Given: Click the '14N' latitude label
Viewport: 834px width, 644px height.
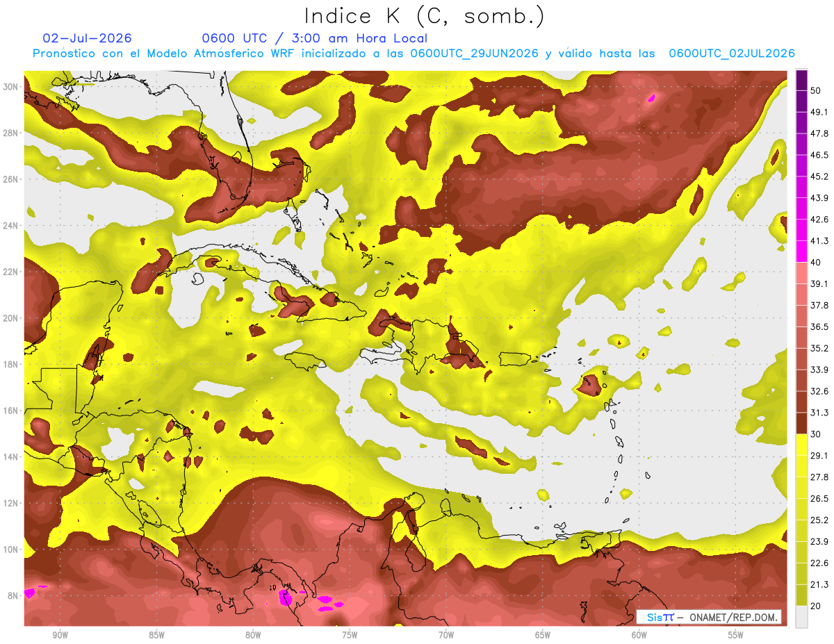Looking at the screenshot, I should click(x=10, y=457).
